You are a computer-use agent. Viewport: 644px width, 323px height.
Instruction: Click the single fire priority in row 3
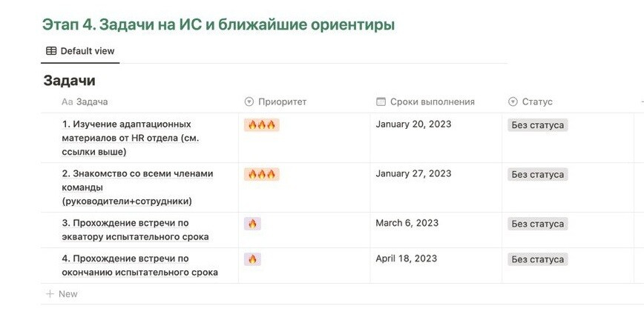[252, 223]
